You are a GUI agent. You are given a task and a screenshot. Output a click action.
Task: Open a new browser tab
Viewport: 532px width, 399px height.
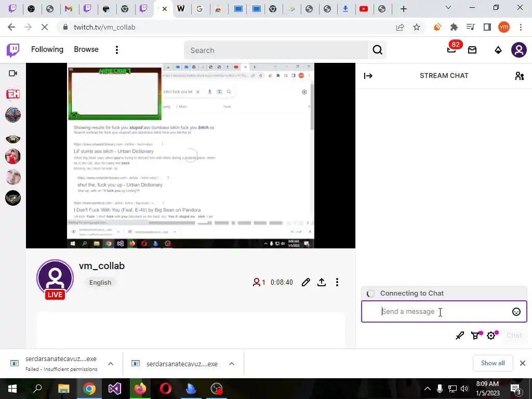[x=403, y=9]
